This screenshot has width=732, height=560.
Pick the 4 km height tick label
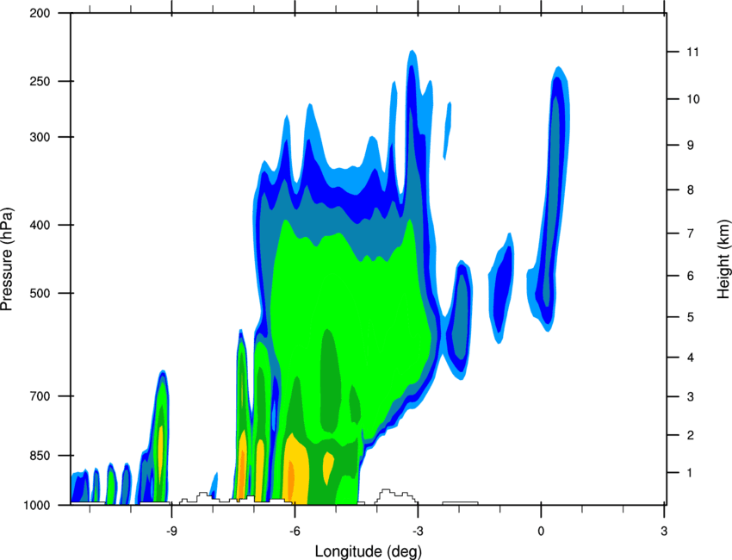coord(691,358)
